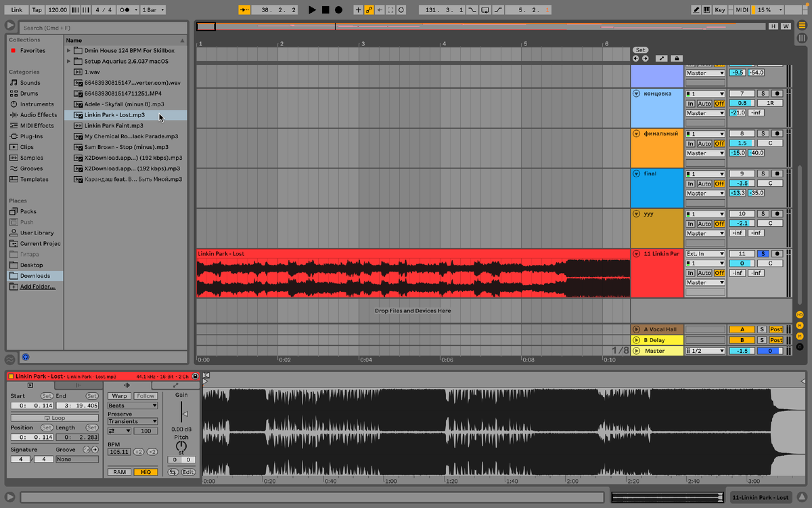
Task: Click the Lock Envelopes padlock icon
Action: point(676,58)
